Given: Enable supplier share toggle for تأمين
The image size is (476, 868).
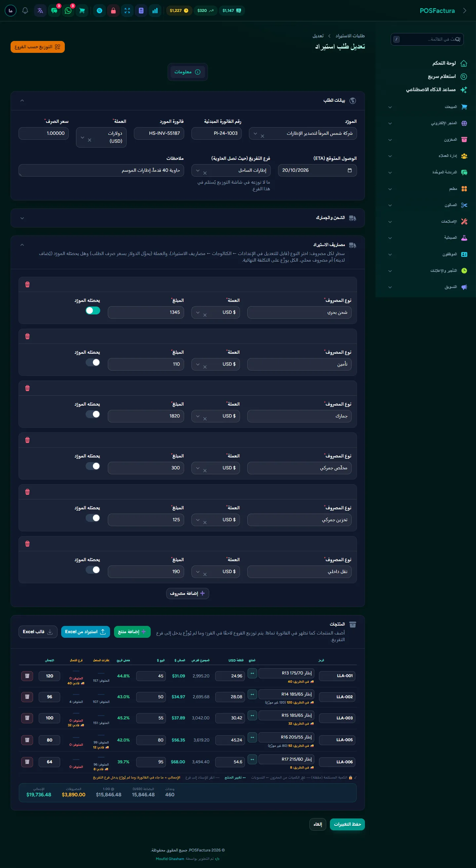Looking at the screenshot, I should click(x=93, y=362).
